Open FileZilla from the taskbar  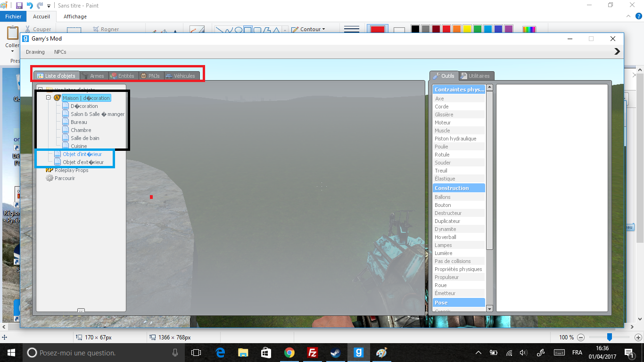[312, 353]
